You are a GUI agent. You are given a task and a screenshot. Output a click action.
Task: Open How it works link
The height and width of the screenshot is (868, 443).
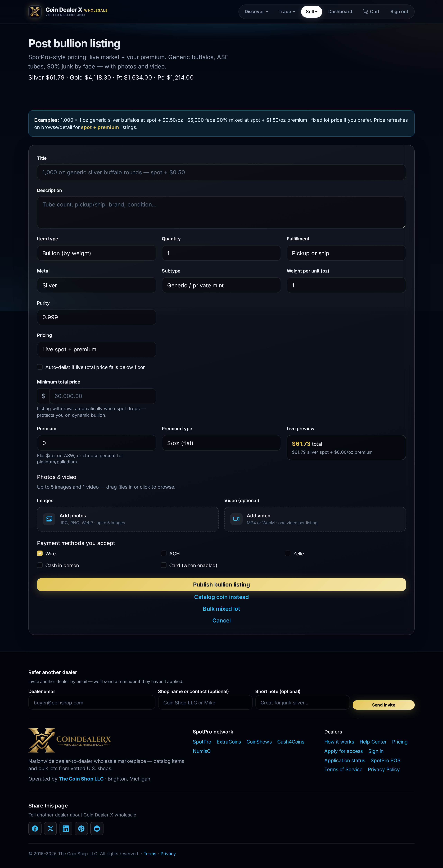339,742
